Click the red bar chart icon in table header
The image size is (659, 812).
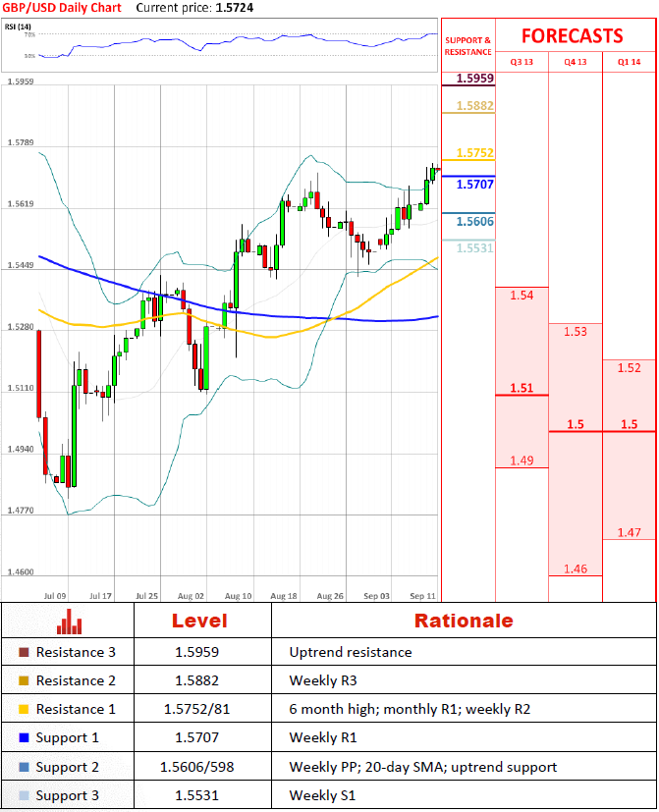(67, 621)
